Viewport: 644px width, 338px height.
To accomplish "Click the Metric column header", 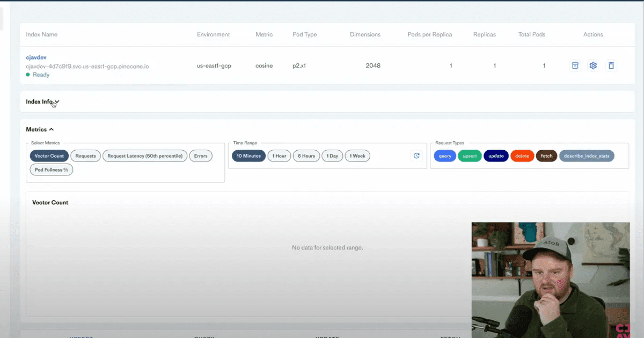I will (x=264, y=34).
